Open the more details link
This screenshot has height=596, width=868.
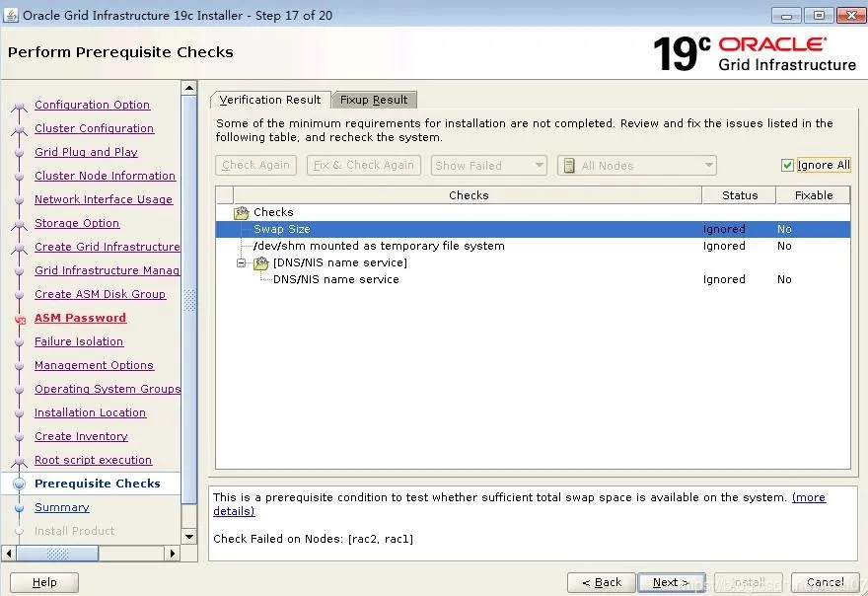809,497
